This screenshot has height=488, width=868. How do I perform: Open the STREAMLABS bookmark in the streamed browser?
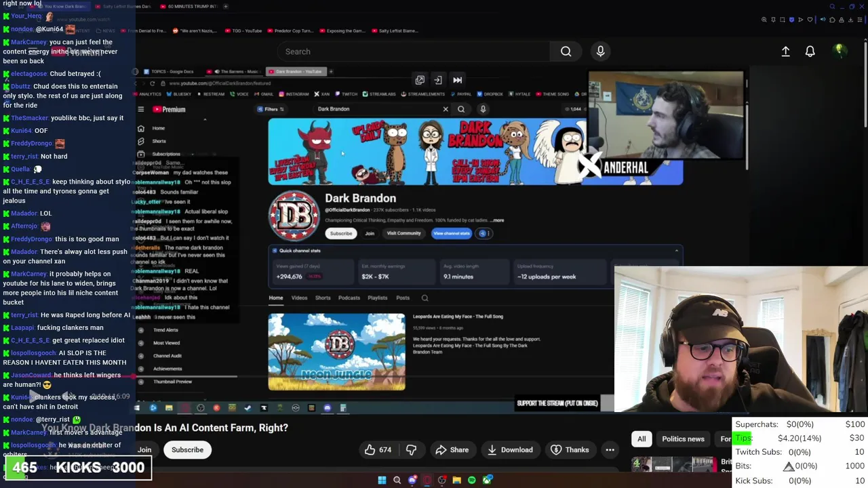tap(380, 94)
